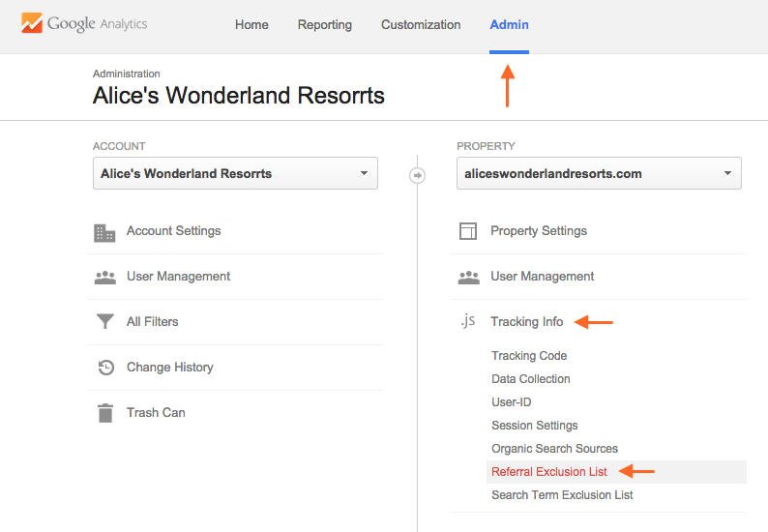Click the circular arrow between Account and Property
Screen dimensions: 768x532
417,175
